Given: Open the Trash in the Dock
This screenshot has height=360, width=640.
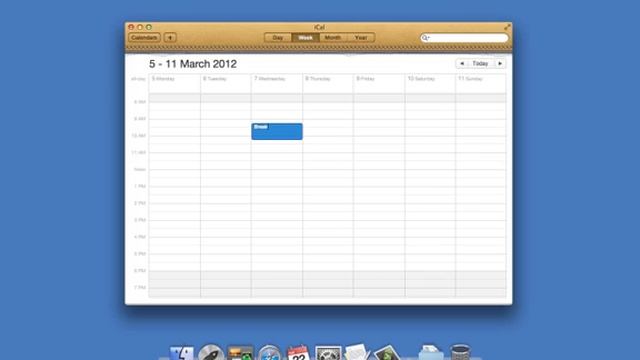Looking at the screenshot, I should 460,353.
